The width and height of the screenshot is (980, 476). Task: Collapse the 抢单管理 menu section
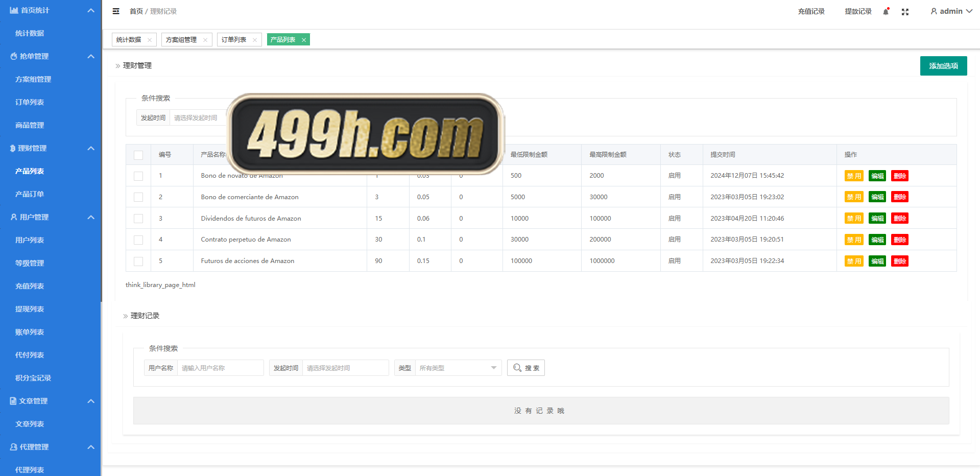91,56
